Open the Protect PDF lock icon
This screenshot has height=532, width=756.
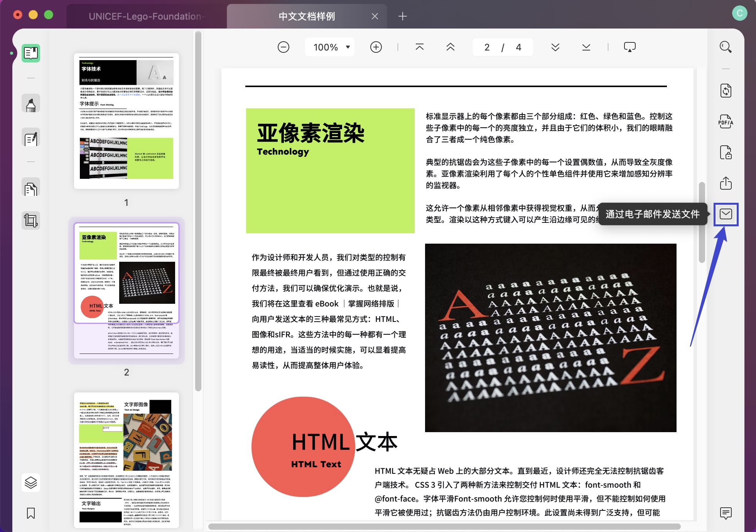point(726,153)
